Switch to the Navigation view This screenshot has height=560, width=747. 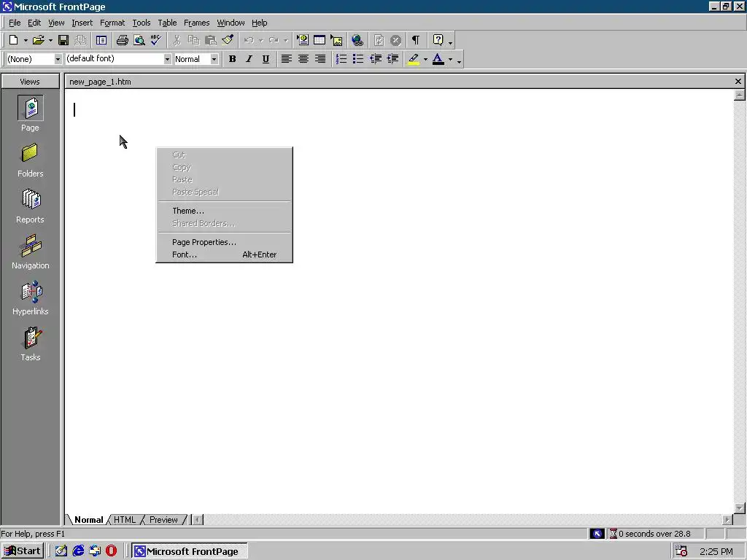point(30,252)
